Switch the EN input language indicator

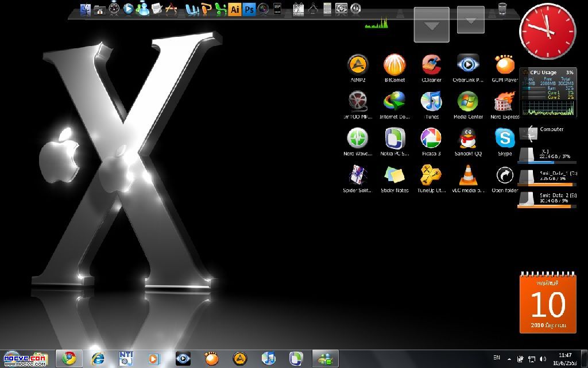pos(497,358)
